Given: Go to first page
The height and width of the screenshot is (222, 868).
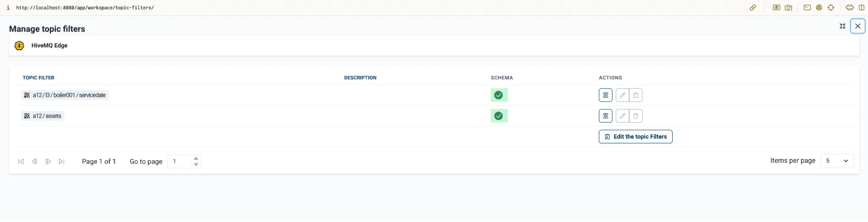Looking at the screenshot, I should [21, 162].
